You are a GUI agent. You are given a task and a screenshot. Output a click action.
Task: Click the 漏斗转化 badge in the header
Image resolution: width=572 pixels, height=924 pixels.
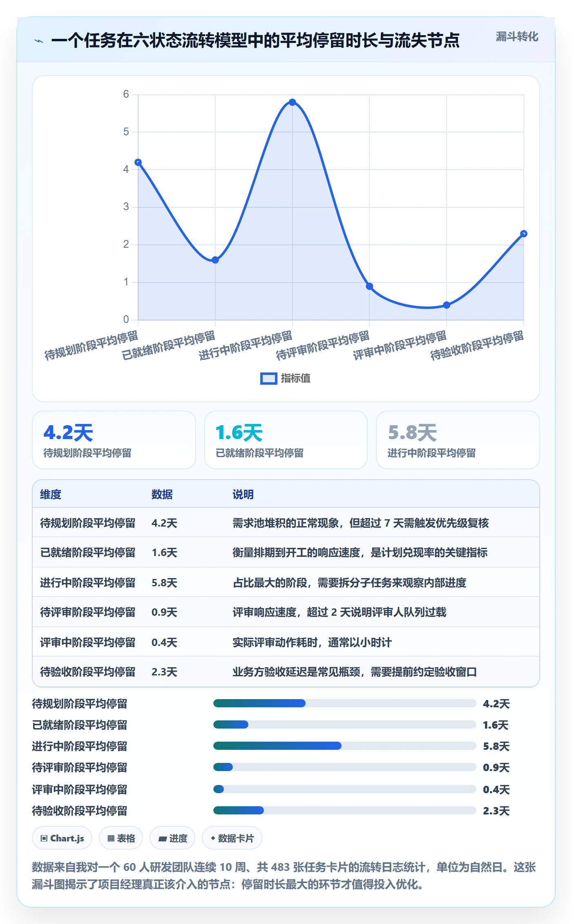point(517,37)
